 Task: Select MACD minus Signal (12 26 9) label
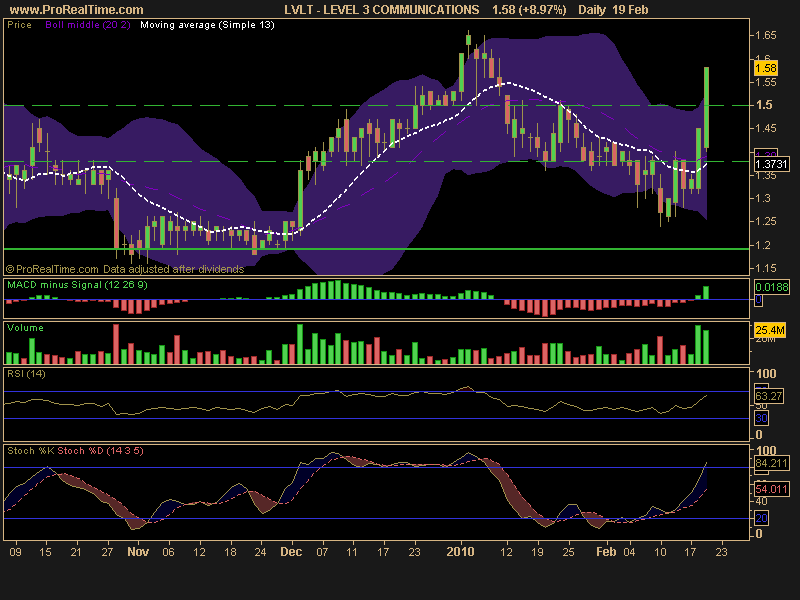click(77, 285)
